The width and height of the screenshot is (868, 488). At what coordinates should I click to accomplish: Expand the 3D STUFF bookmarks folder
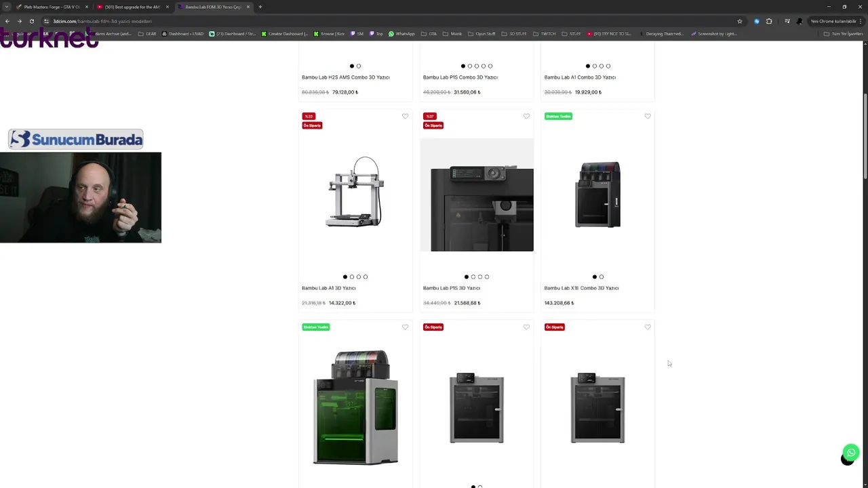[515, 34]
